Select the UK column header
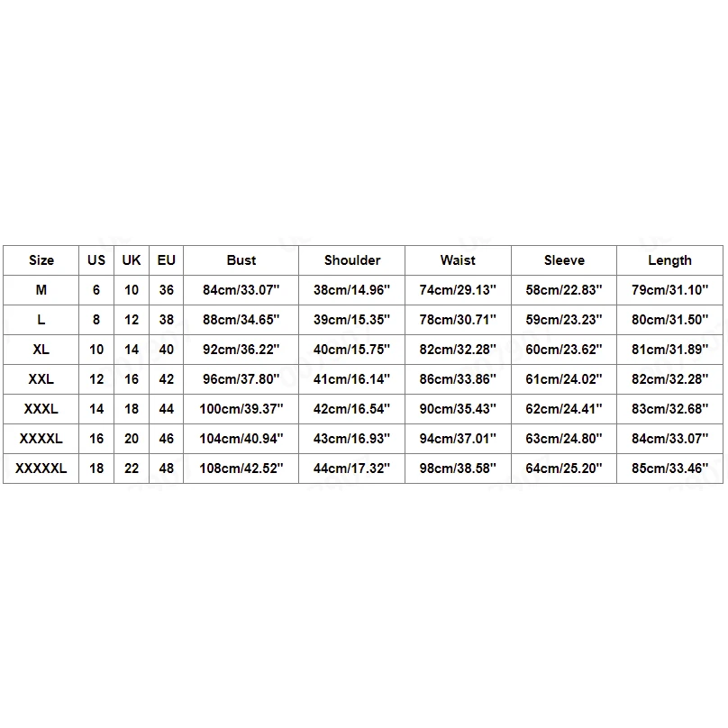728x728 pixels. tap(132, 260)
